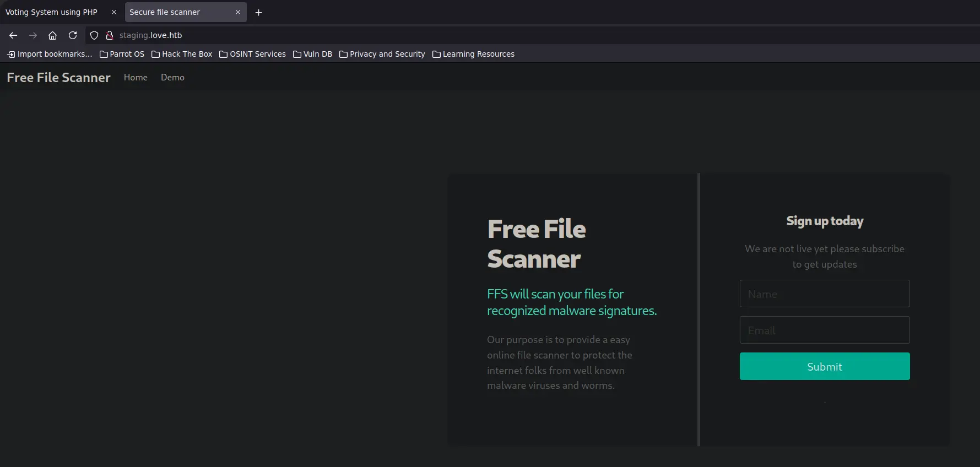Expand the OSINT Services bookmark folder
Image resolution: width=980 pixels, height=467 pixels.
tap(252, 54)
